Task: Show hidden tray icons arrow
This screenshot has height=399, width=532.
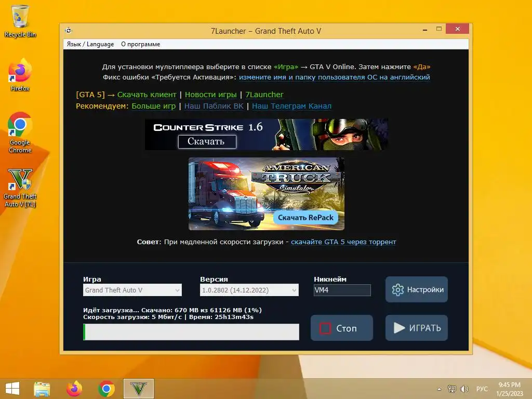Action: pyautogui.click(x=440, y=389)
